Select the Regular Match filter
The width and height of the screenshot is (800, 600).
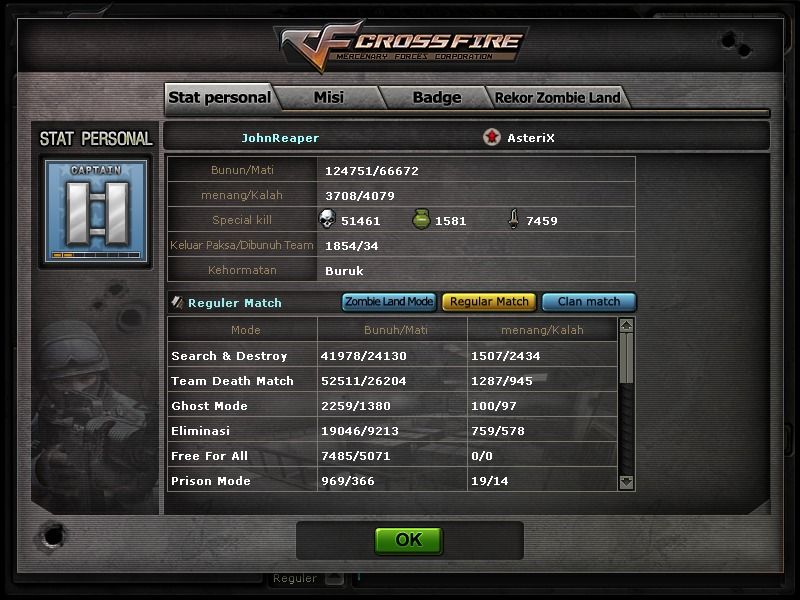click(489, 302)
